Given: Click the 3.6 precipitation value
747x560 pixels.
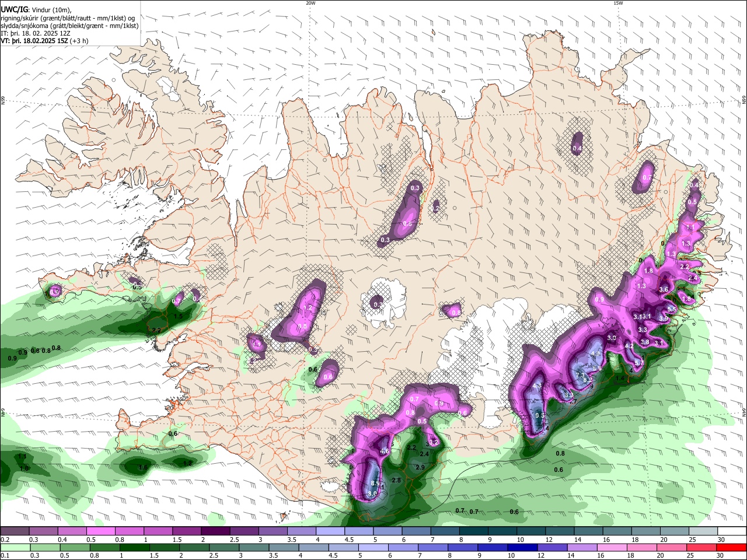Looking at the screenshot, I should (x=664, y=289).
